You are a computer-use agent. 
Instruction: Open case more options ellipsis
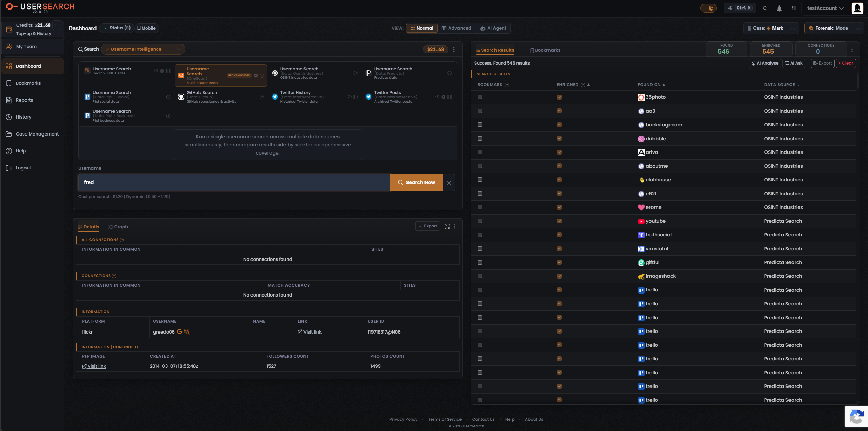point(793,29)
